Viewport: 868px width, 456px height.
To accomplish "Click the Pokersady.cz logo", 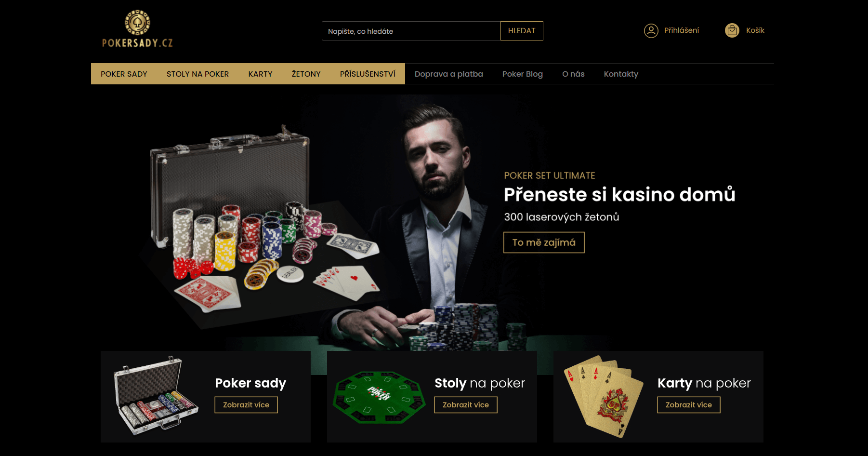I will [137, 29].
